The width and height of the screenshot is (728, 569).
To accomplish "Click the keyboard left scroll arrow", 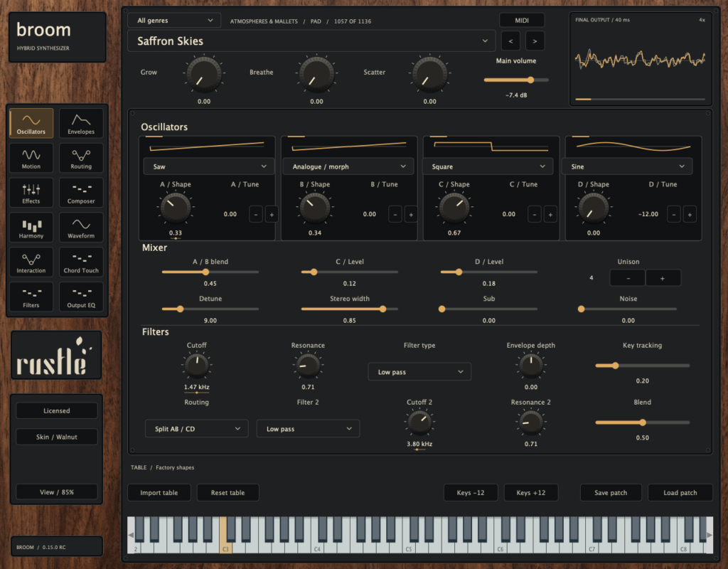I will (x=131, y=535).
